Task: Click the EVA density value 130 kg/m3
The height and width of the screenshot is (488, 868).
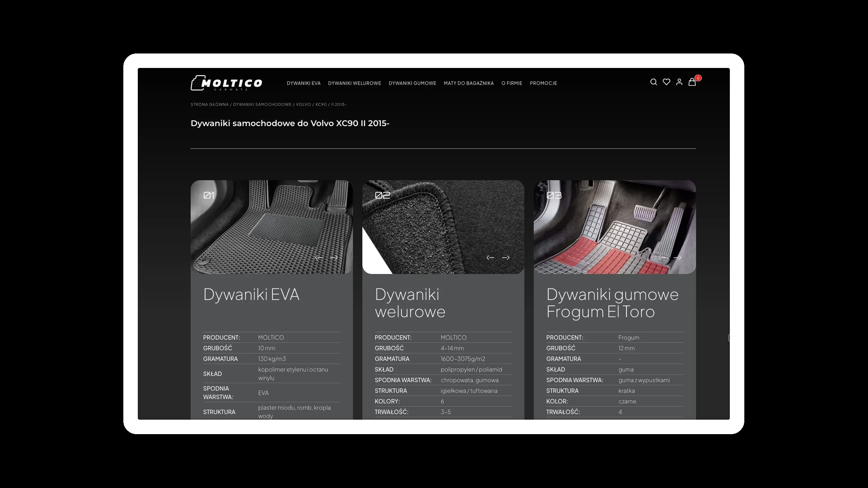Action: coord(272,359)
